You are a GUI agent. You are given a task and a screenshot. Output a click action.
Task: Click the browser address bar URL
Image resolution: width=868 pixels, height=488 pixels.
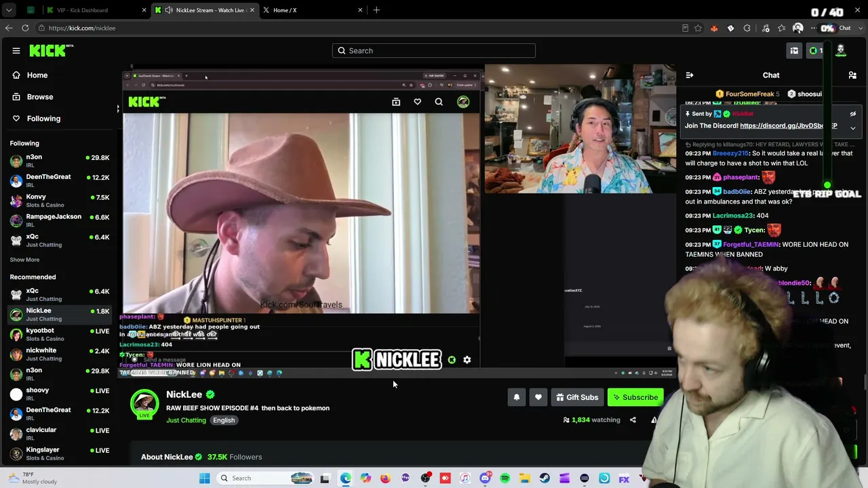(x=82, y=28)
